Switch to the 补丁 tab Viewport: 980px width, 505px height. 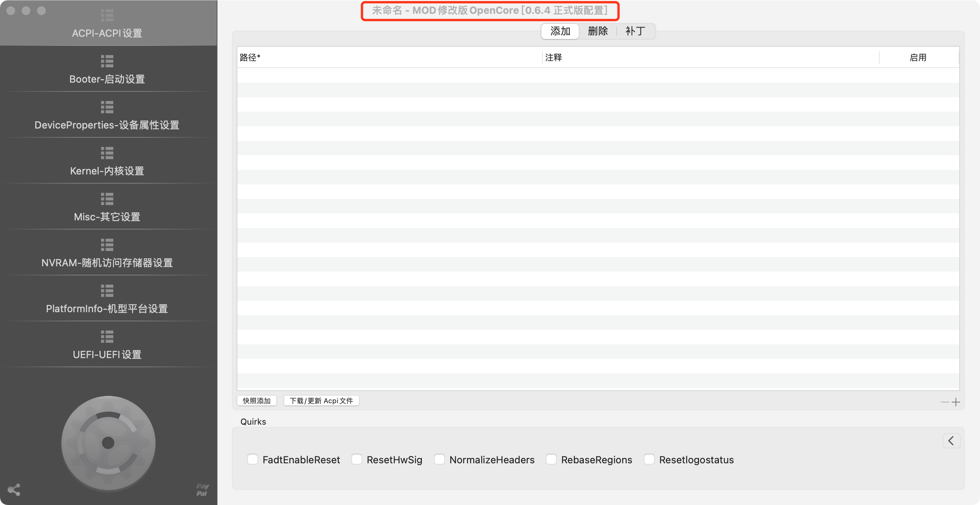[x=635, y=31]
